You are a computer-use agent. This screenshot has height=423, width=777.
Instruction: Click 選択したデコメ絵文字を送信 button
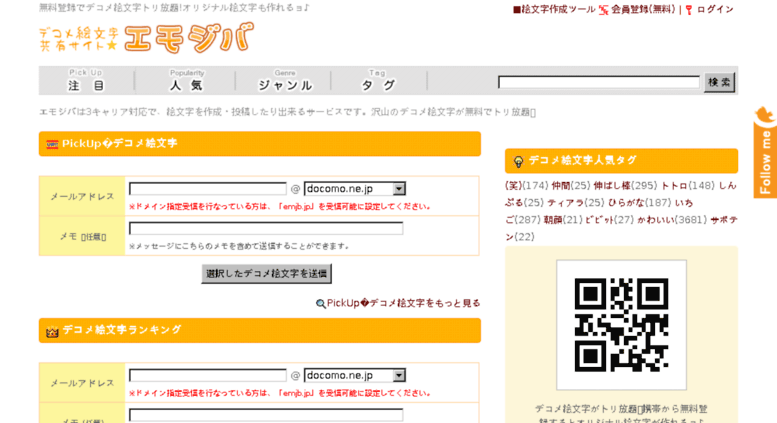point(266,273)
